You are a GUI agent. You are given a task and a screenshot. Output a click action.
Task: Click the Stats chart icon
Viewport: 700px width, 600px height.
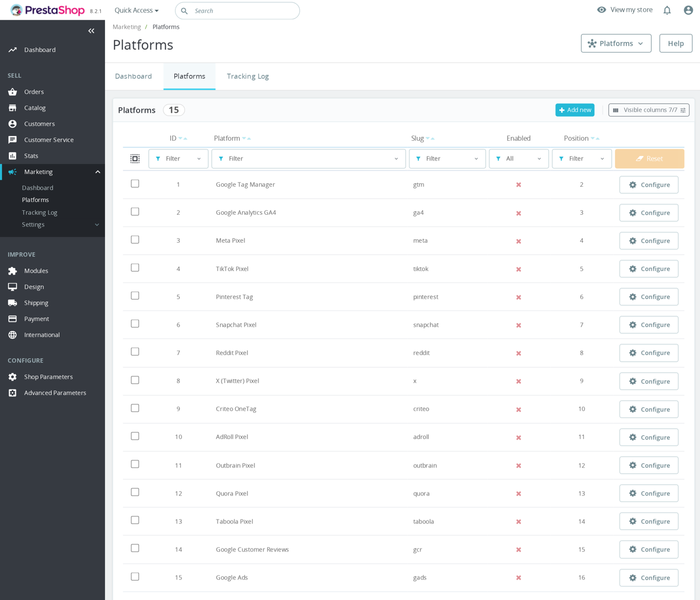click(x=12, y=156)
